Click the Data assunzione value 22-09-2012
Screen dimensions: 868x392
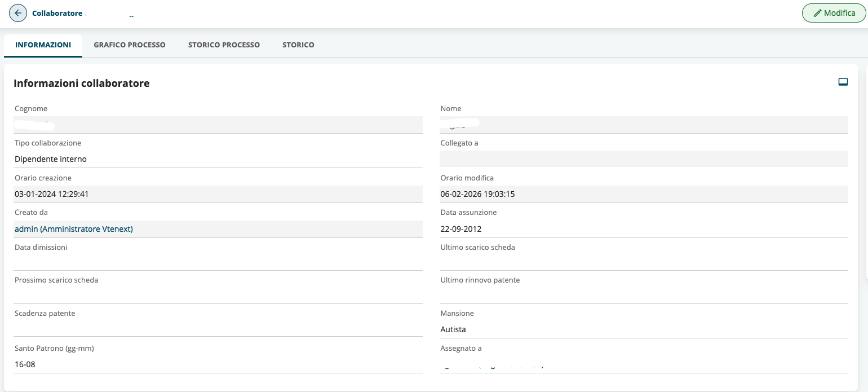pos(461,229)
